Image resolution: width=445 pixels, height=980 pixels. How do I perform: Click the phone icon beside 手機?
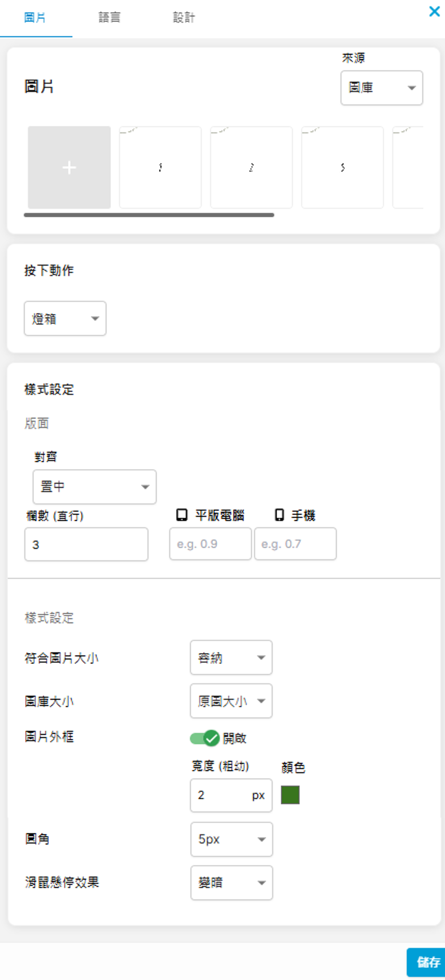(279, 515)
